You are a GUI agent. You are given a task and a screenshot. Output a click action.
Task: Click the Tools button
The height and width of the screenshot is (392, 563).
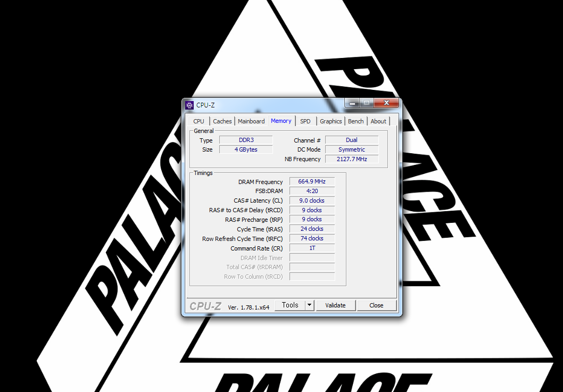point(290,305)
